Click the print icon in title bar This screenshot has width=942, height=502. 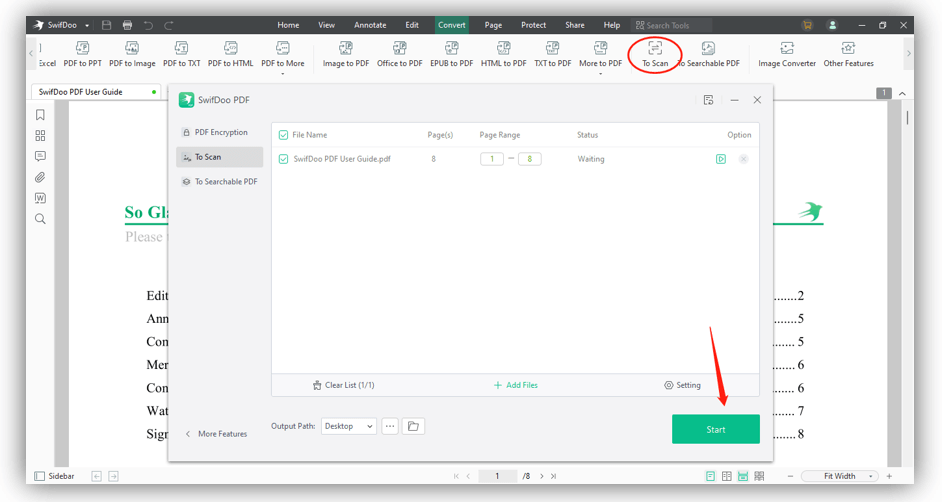(127, 25)
